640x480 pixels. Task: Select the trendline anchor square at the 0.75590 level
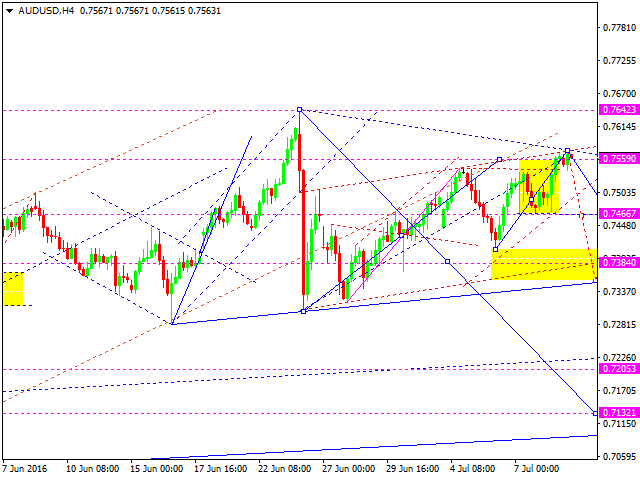click(499, 159)
